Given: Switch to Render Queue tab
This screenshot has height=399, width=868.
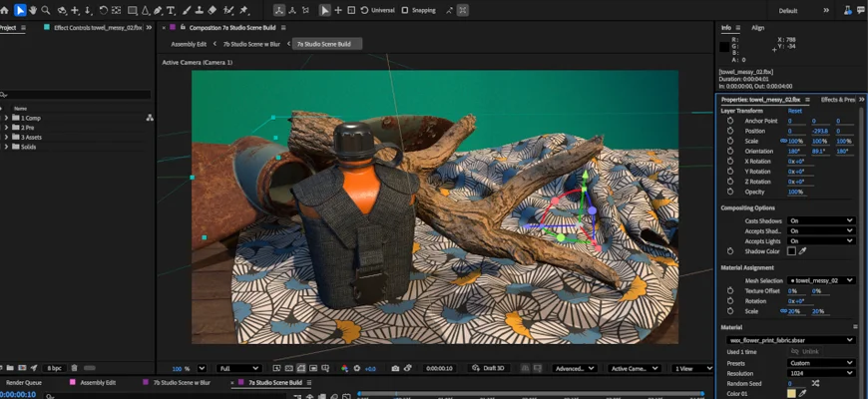Looking at the screenshot, I should pyautogui.click(x=24, y=382).
